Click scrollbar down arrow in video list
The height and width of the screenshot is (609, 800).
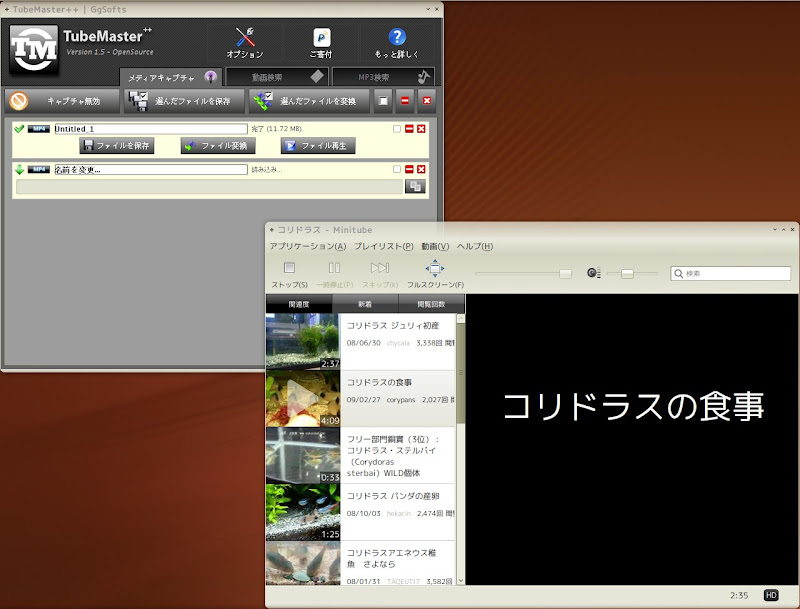tap(461, 580)
